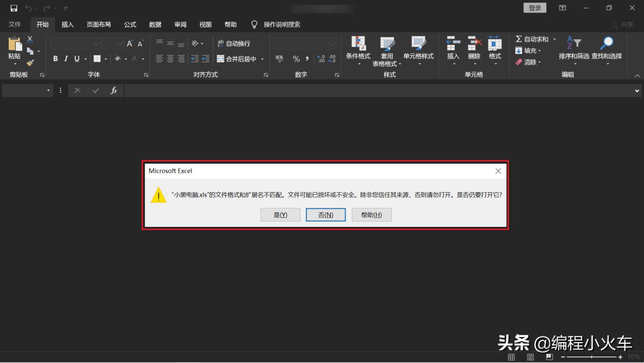Screen dimensions: 644x363
Task: Open the 文件 menu
Action: tap(15, 24)
